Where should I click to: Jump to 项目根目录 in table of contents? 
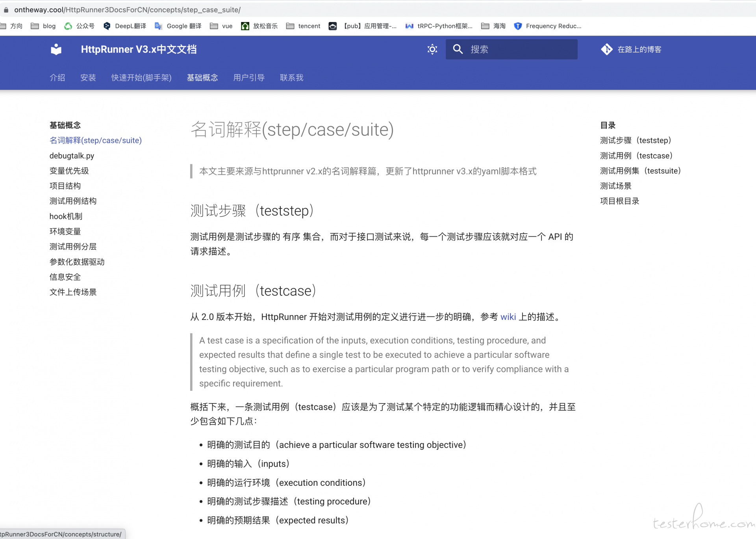coord(620,201)
